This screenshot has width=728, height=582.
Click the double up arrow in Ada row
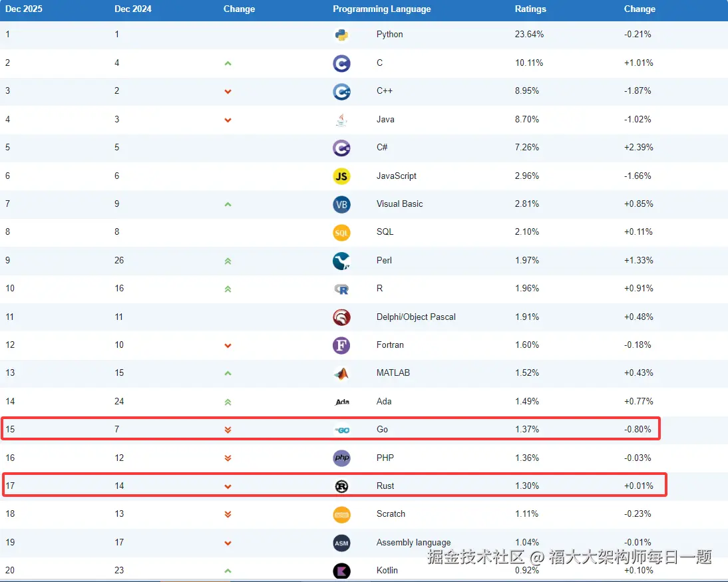[228, 402]
